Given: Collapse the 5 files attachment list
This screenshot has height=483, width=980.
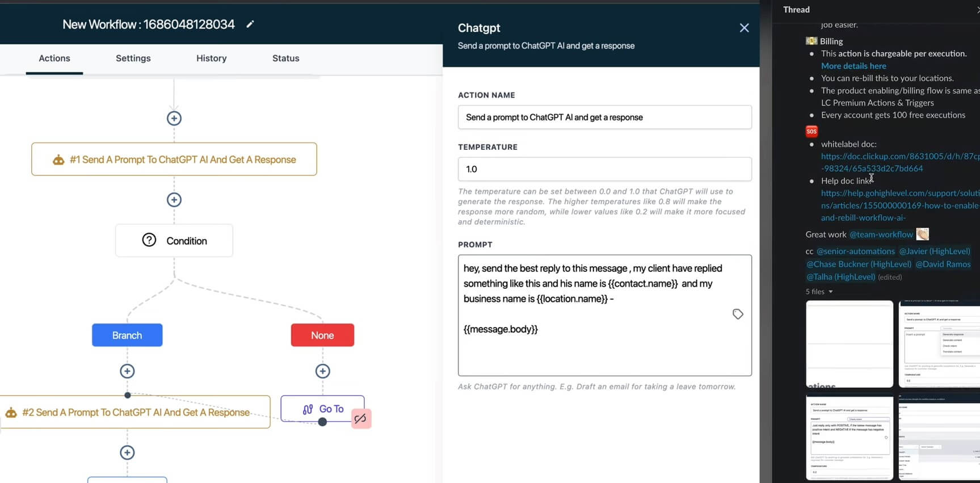Looking at the screenshot, I should (x=819, y=292).
